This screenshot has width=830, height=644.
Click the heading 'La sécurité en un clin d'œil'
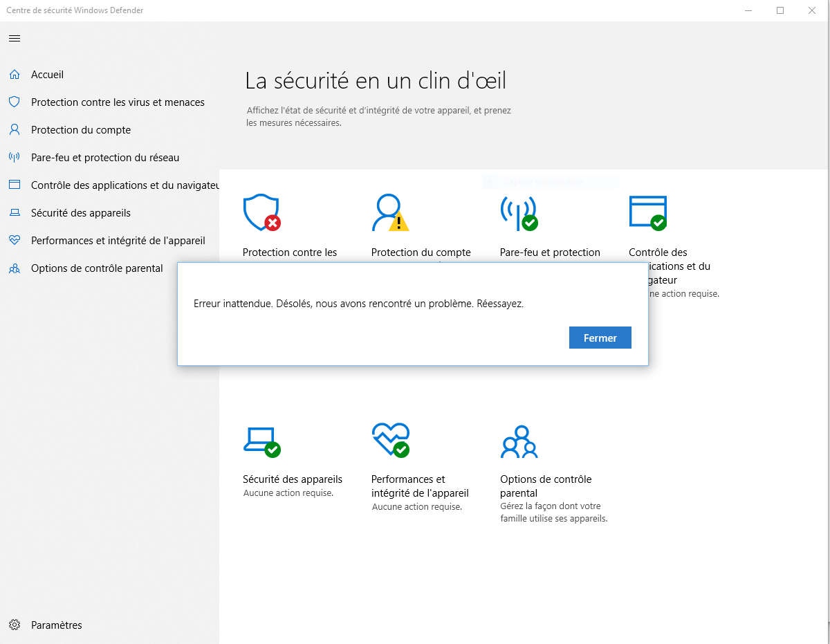pos(376,81)
